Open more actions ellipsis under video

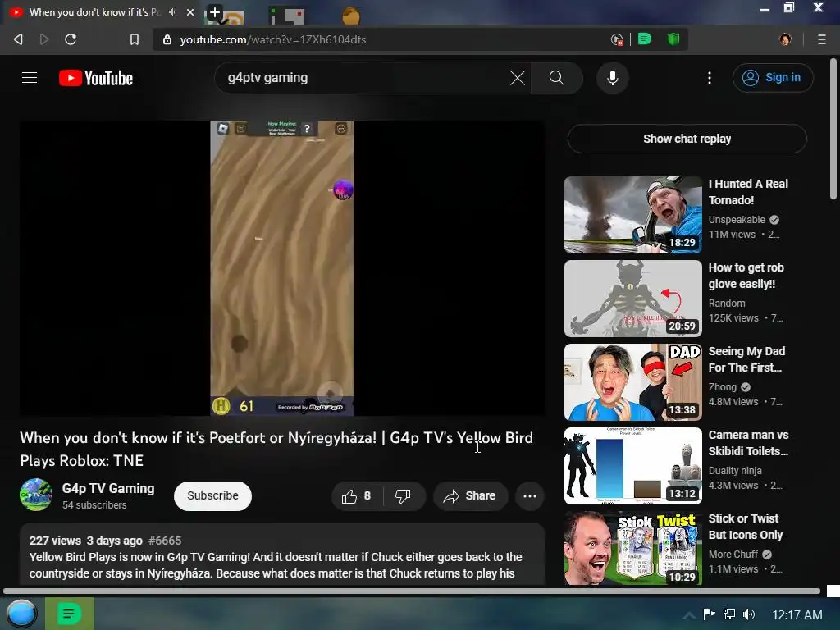coord(530,496)
